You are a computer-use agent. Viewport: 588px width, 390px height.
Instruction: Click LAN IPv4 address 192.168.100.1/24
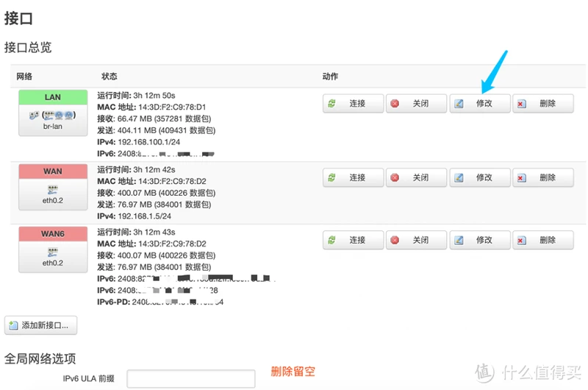coord(149,142)
